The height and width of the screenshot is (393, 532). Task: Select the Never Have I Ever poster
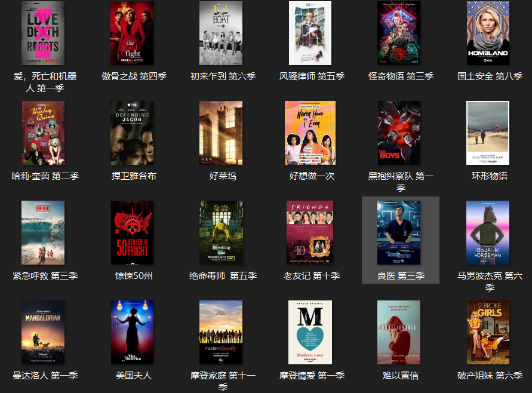pyautogui.click(x=310, y=133)
